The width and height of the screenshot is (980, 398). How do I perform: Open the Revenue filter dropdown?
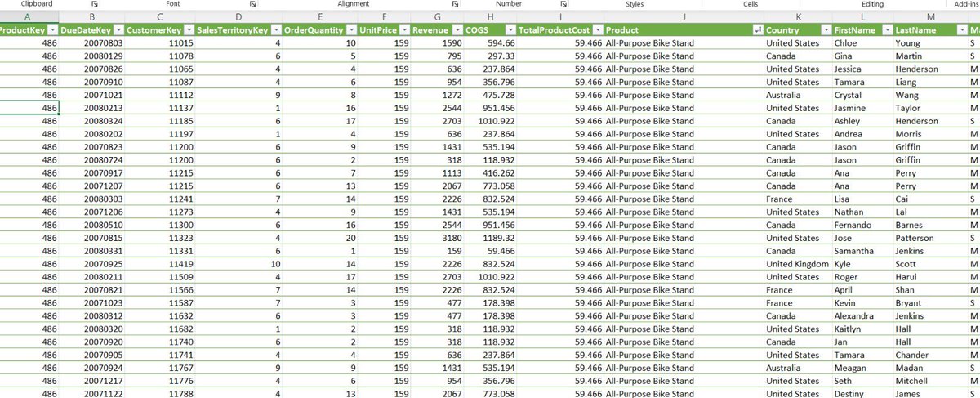[x=457, y=29]
